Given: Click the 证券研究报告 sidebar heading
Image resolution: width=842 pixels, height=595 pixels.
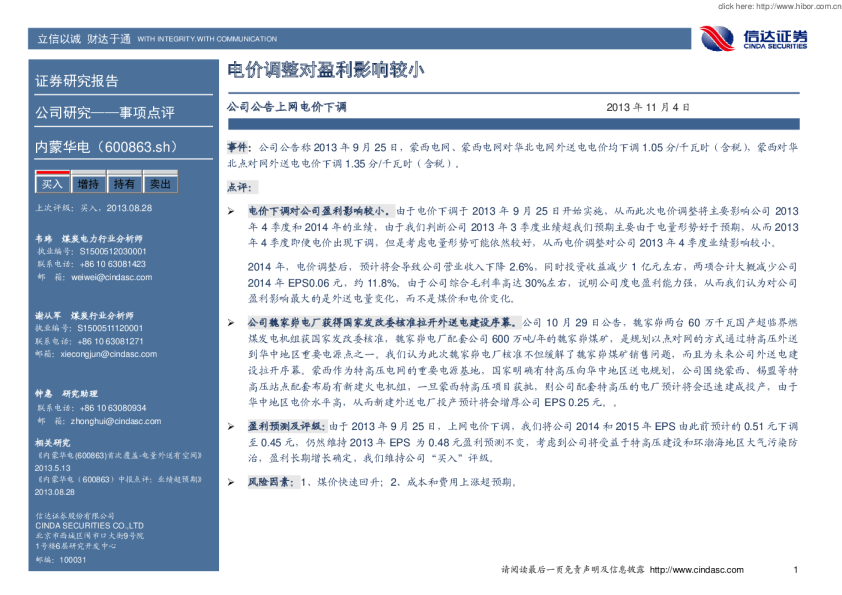Looking at the screenshot, I should pos(77,81).
